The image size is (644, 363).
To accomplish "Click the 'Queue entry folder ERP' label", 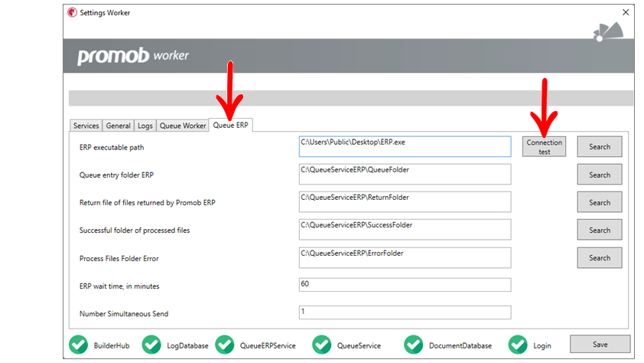I will click(x=116, y=175).
